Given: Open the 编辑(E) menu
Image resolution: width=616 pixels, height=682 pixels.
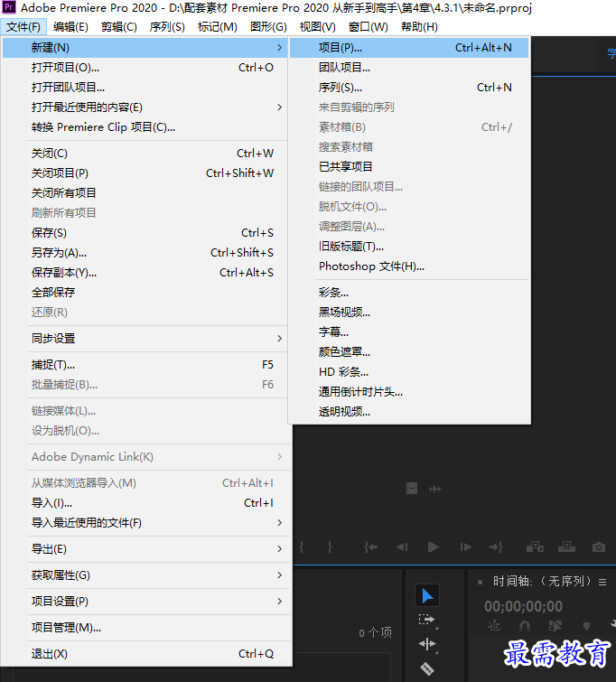Looking at the screenshot, I should pos(70,27).
